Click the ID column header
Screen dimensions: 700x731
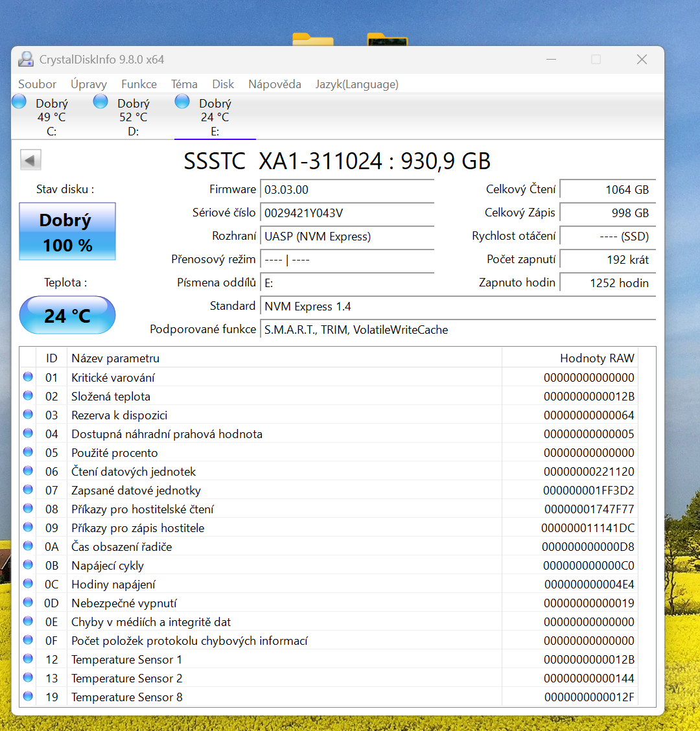coord(51,358)
